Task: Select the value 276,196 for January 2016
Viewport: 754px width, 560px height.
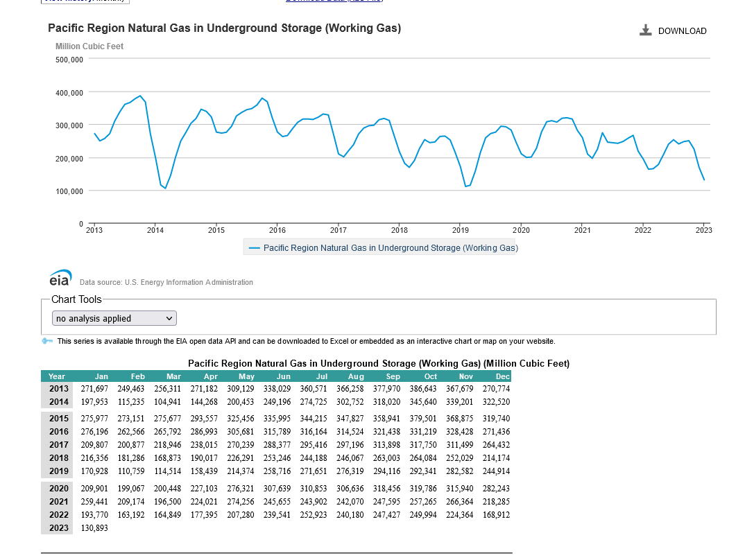Action: [x=94, y=432]
